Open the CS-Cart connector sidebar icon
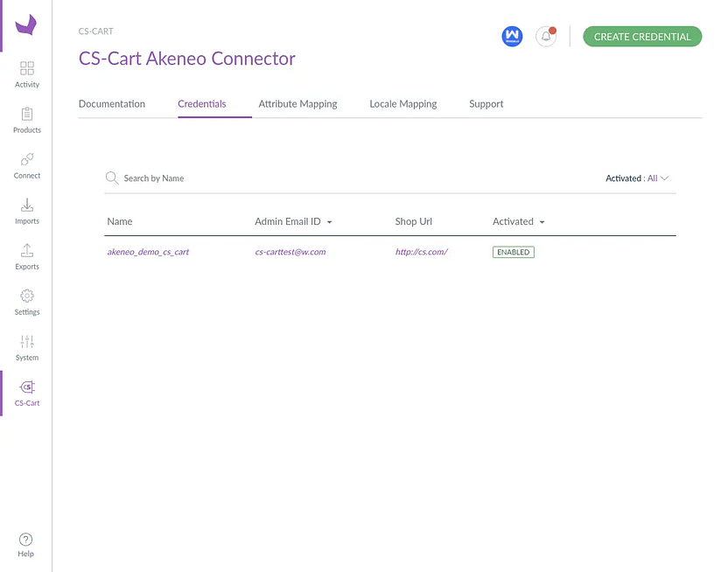This screenshot has width=728, height=572. pos(26,393)
